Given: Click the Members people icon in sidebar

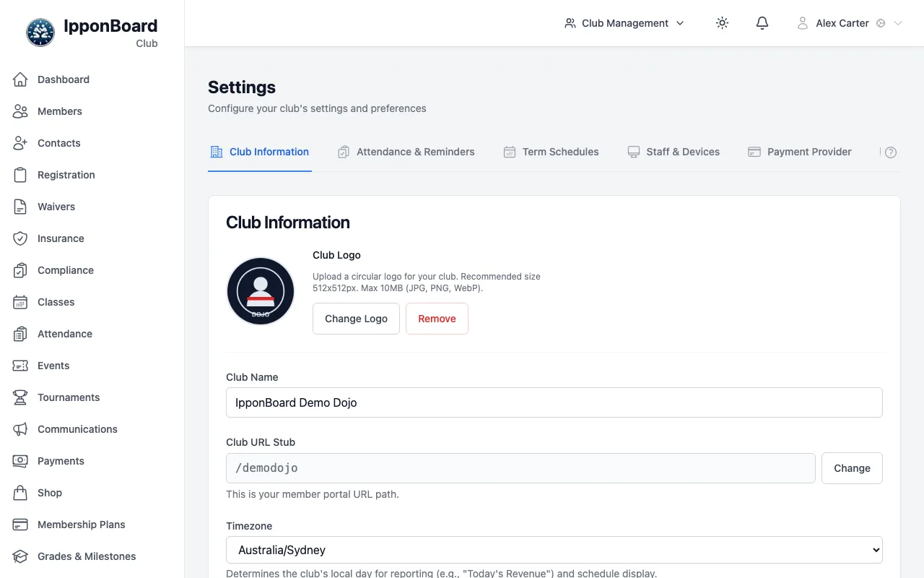Looking at the screenshot, I should coord(20,111).
